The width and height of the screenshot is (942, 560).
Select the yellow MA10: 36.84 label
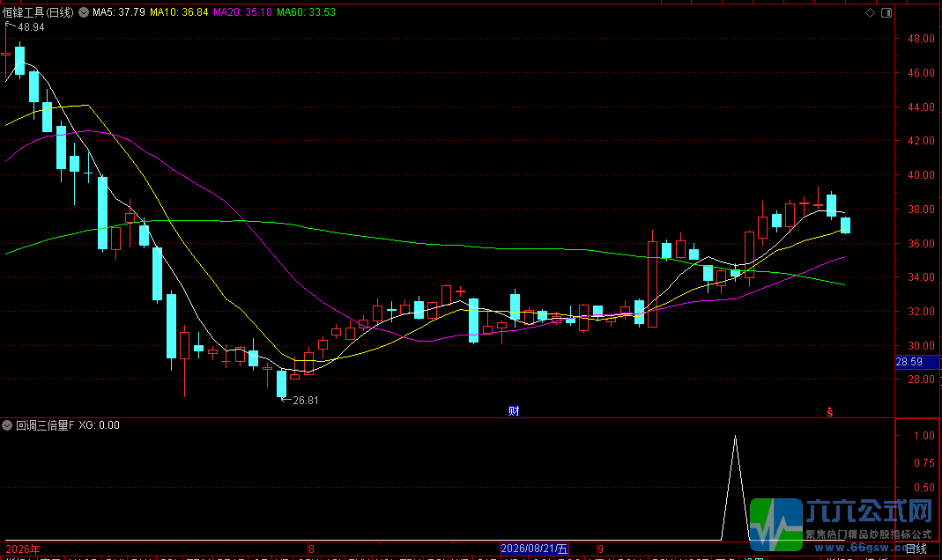179,12
